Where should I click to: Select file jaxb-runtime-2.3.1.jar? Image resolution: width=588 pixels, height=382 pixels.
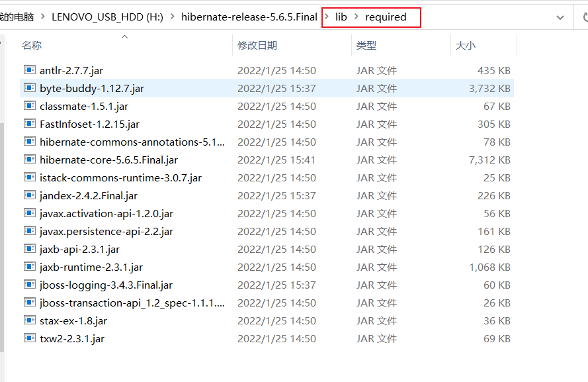(91, 267)
